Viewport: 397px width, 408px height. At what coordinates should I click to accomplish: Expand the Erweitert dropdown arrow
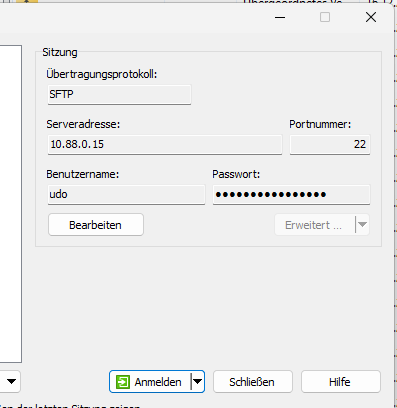[x=363, y=225]
